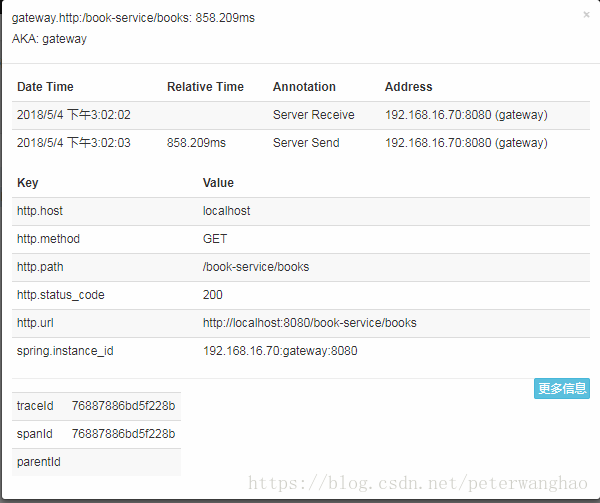Select the Server Send annotation row

305,143
